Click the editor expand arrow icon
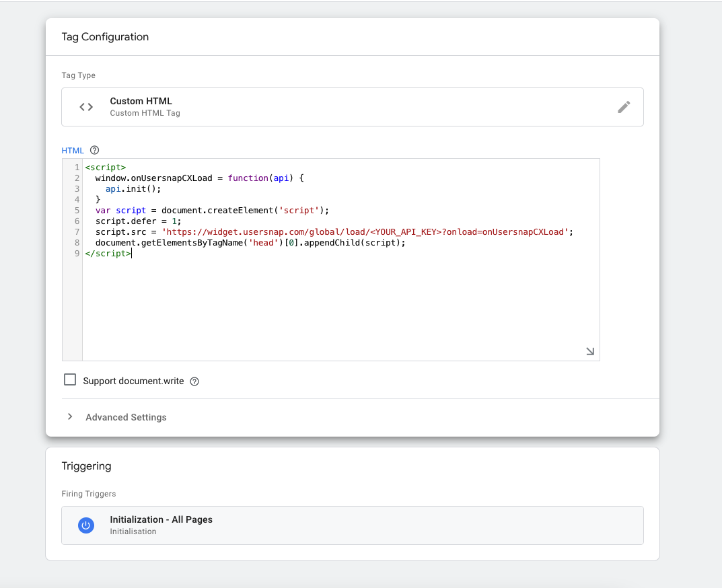 (x=590, y=351)
